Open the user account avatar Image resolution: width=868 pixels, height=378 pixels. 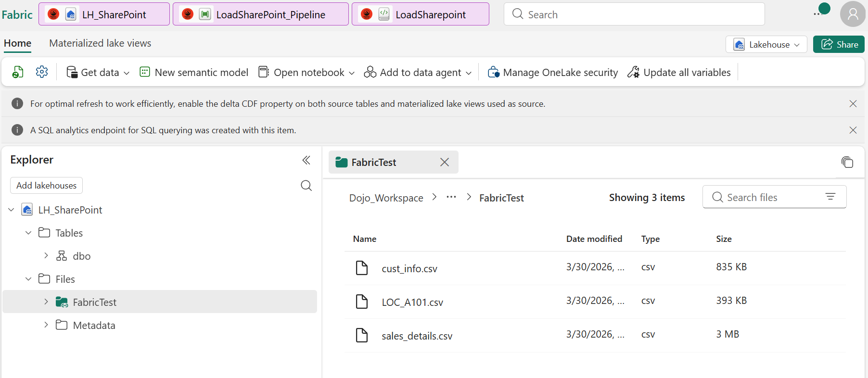[x=853, y=14]
